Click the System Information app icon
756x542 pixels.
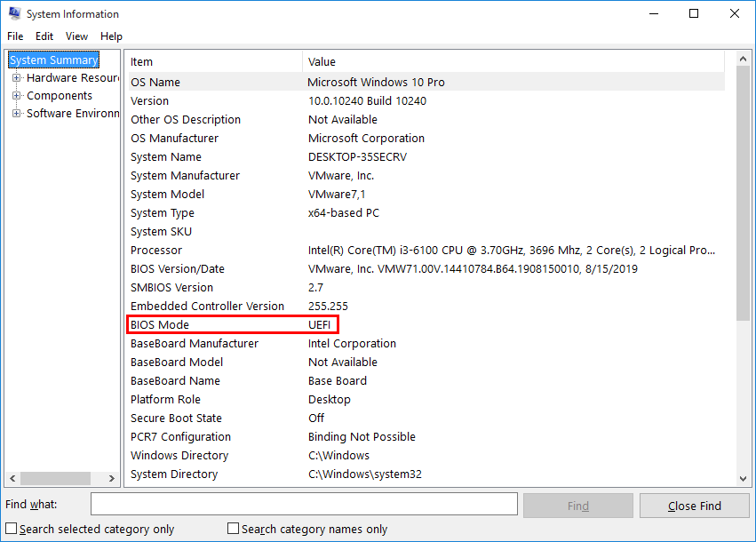(x=14, y=13)
